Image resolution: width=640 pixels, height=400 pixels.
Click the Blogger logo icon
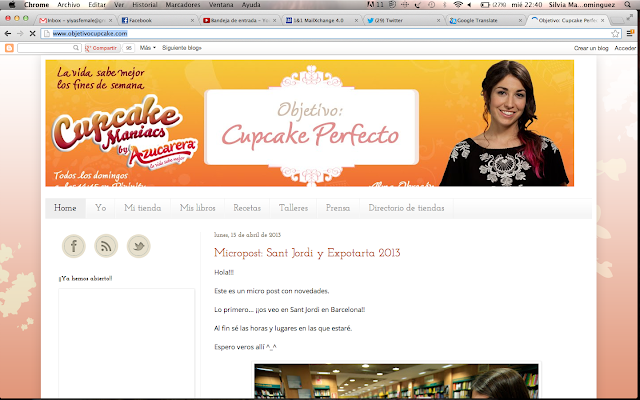(9, 48)
